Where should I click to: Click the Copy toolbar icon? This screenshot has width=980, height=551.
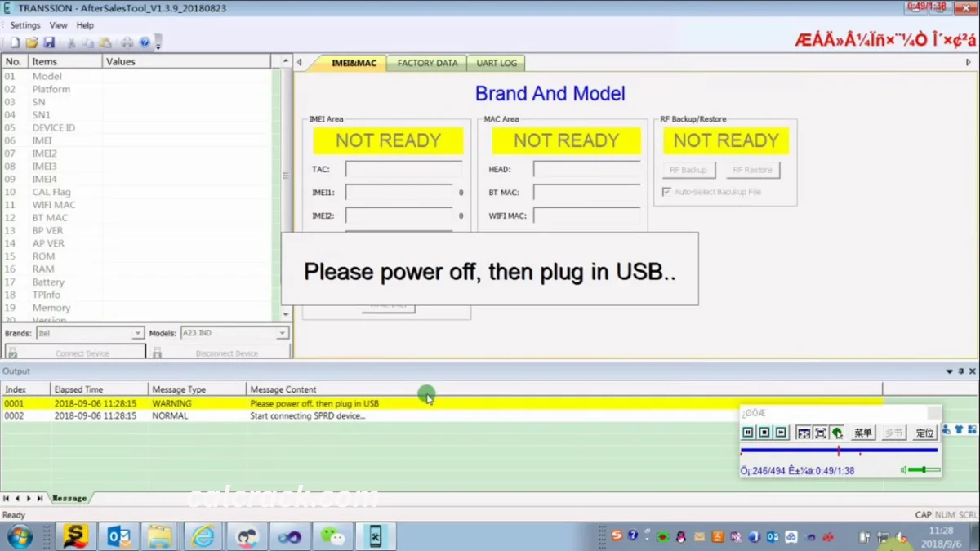tap(88, 42)
